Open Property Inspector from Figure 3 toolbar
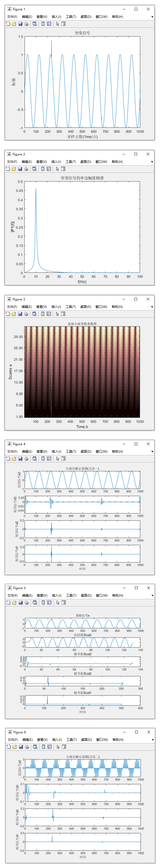Screen dimensions: 160x868 coord(63,314)
